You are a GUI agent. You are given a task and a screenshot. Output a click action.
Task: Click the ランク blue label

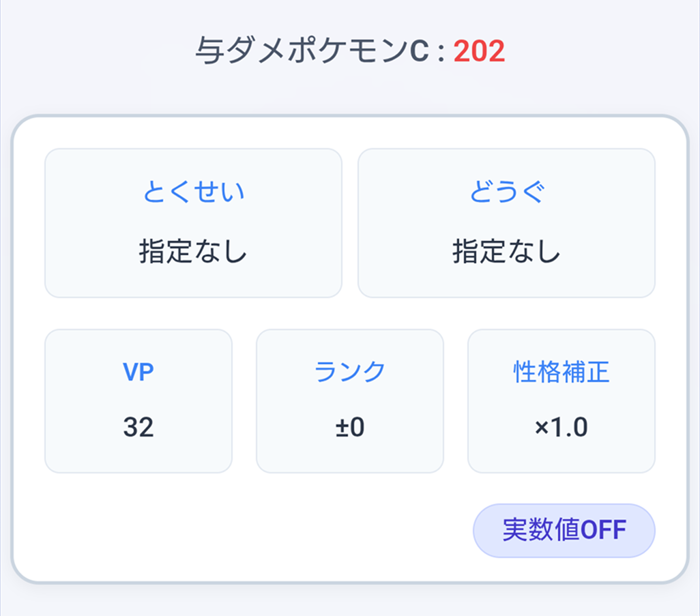click(349, 372)
